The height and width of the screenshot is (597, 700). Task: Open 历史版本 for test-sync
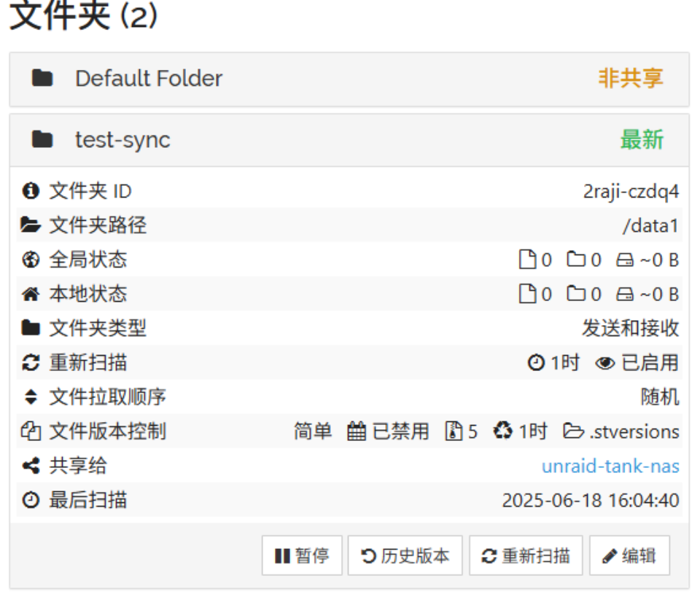(x=405, y=556)
